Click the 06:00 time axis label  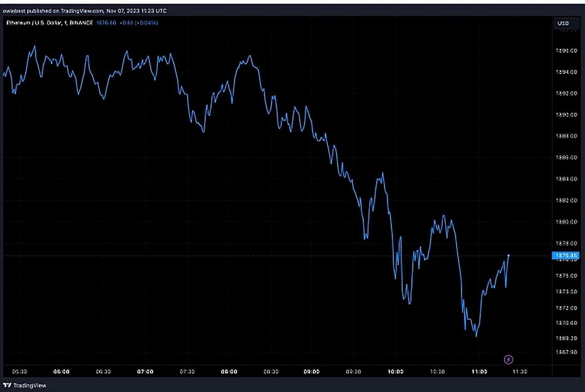pyautogui.click(x=62, y=372)
